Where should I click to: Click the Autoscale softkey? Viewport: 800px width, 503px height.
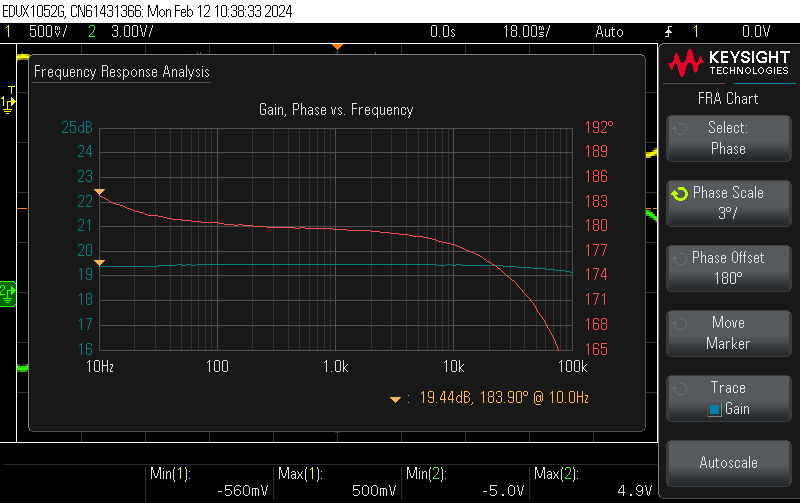click(x=729, y=463)
